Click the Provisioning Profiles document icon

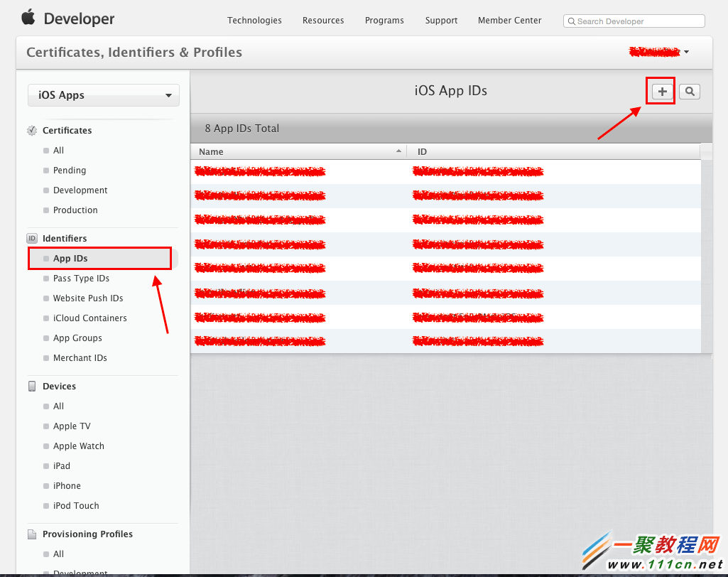click(x=32, y=534)
